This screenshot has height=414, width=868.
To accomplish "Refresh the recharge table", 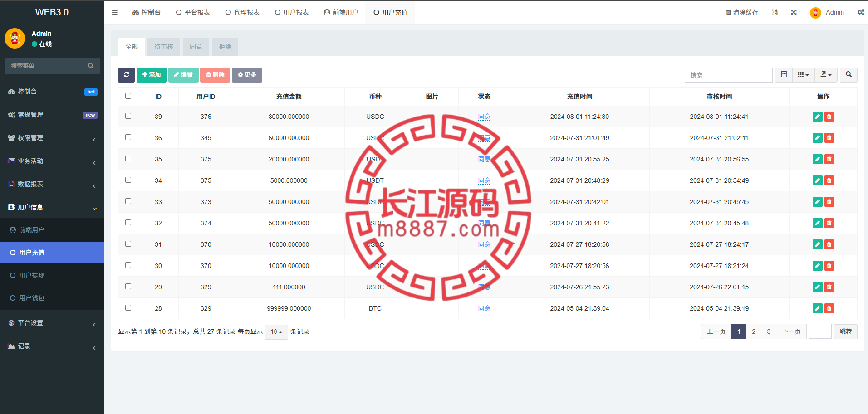I will (x=126, y=75).
